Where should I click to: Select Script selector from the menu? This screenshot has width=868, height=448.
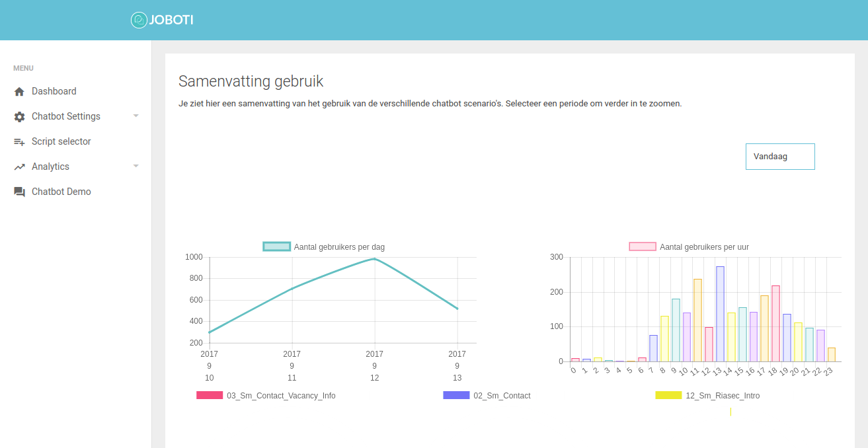click(x=61, y=141)
